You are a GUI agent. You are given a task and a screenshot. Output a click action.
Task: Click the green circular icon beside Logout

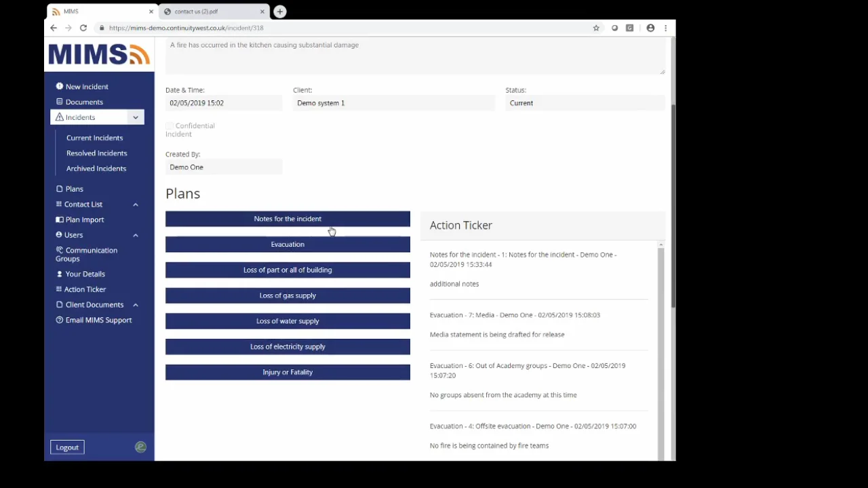point(140,447)
